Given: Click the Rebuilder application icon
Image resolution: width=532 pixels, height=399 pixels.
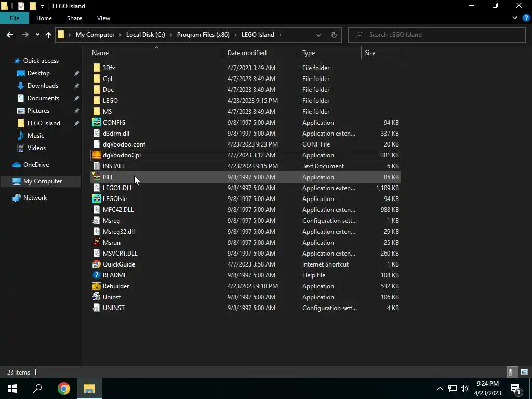Looking at the screenshot, I should [97, 286].
